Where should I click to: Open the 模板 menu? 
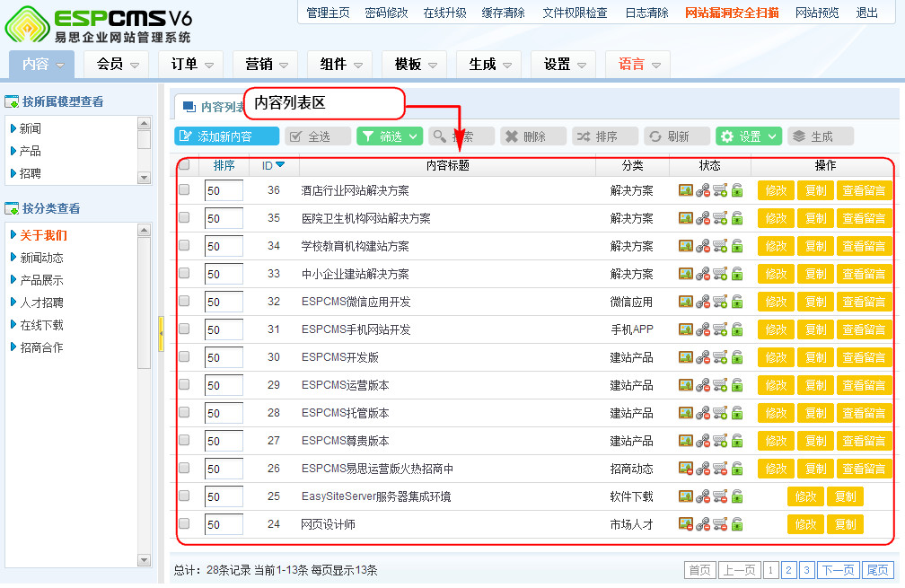click(x=414, y=64)
